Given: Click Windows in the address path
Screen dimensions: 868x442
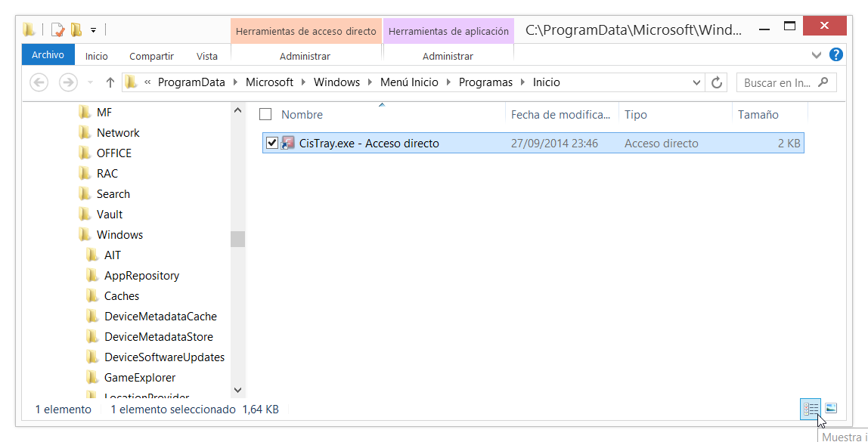Looking at the screenshot, I should click(336, 82).
